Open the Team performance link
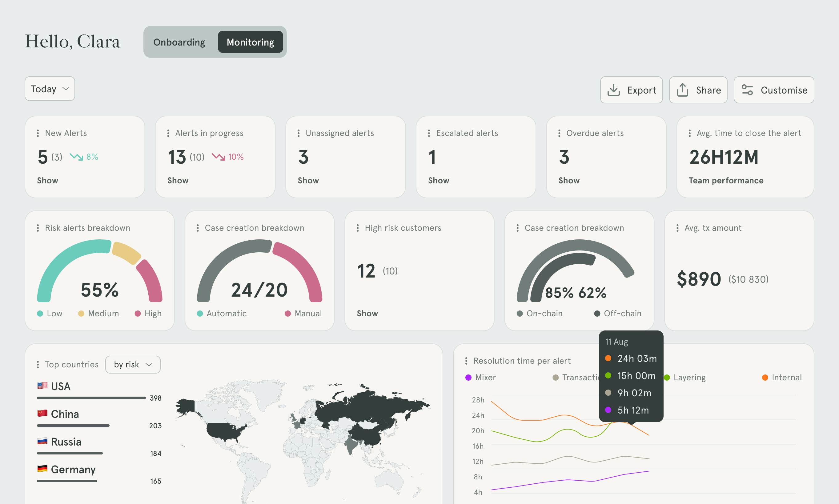This screenshot has width=839, height=504. tap(726, 181)
